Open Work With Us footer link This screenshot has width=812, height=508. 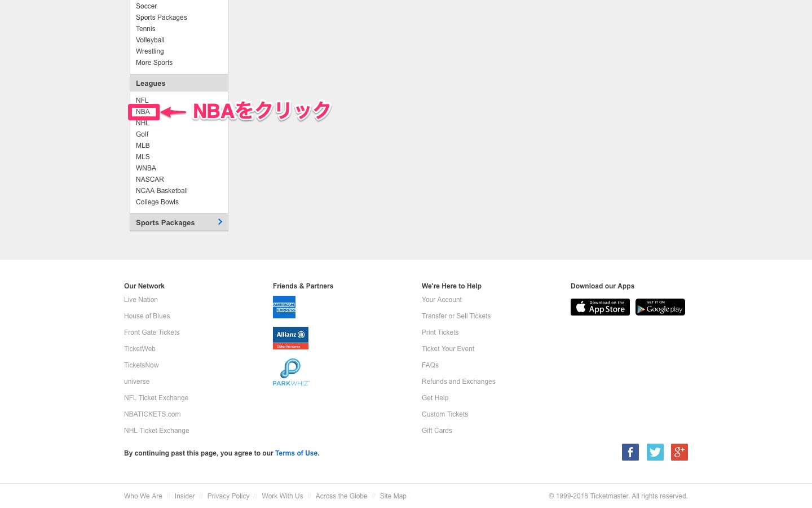point(283,496)
